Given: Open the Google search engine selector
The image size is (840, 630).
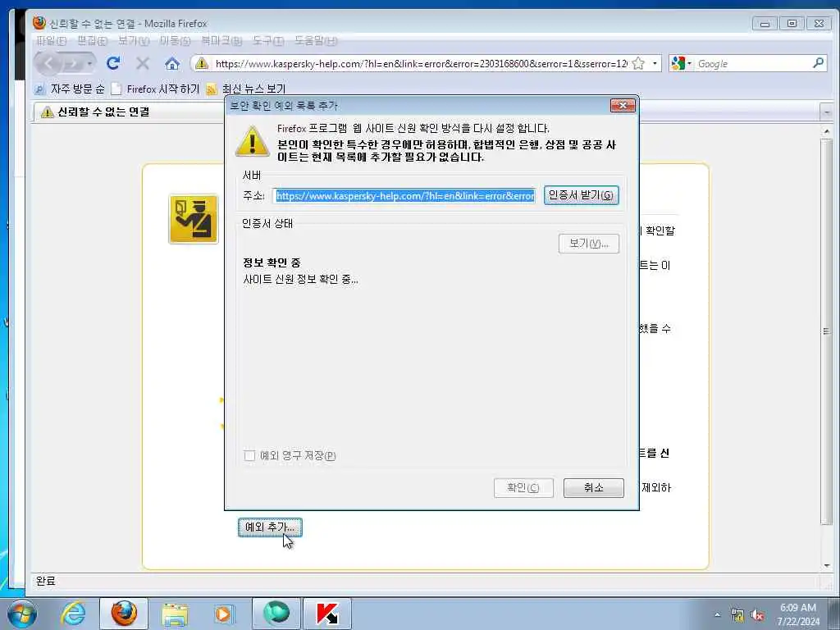Looking at the screenshot, I should tap(682, 64).
